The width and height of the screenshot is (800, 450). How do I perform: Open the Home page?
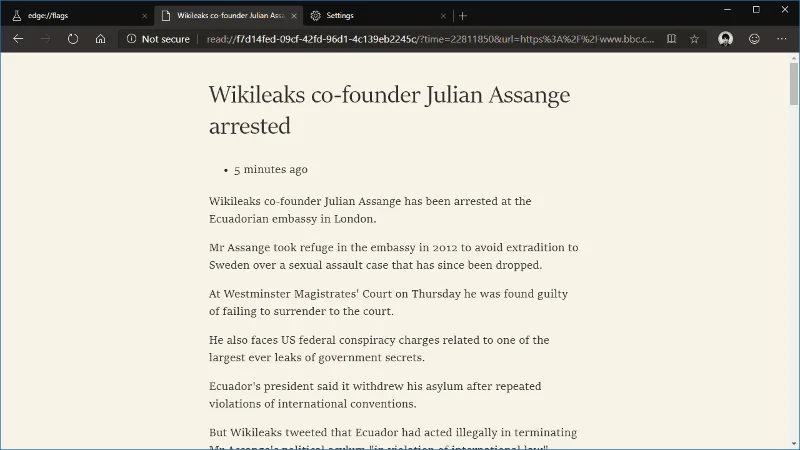100,39
